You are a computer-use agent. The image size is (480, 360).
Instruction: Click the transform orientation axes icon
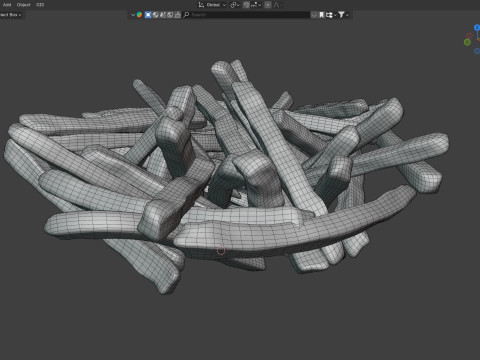click(201, 5)
